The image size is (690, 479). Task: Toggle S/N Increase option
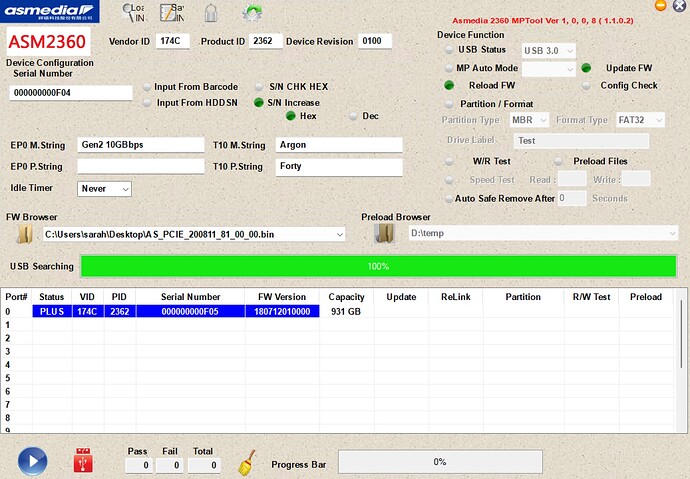pos(259,102)
